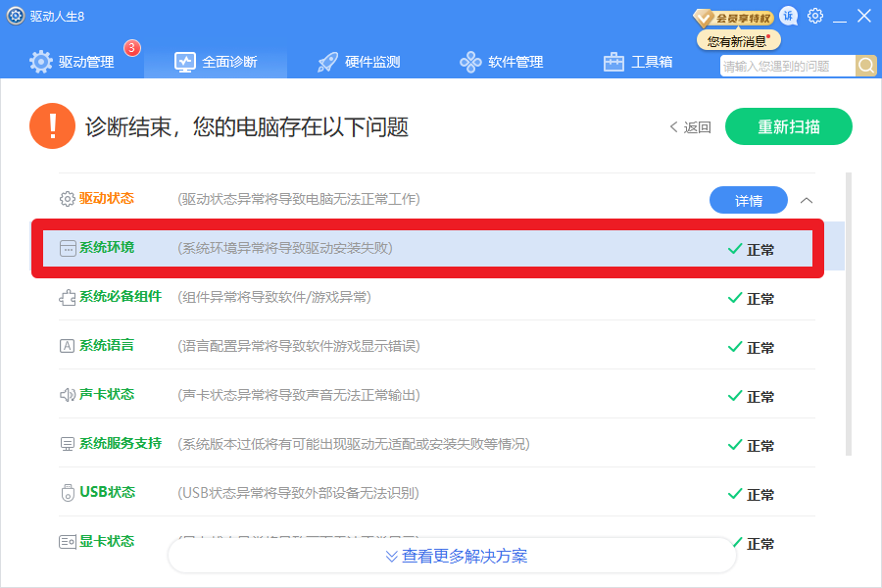
Task: Click the 声卡状态 speaker icon
Action: tap(68, 395)
